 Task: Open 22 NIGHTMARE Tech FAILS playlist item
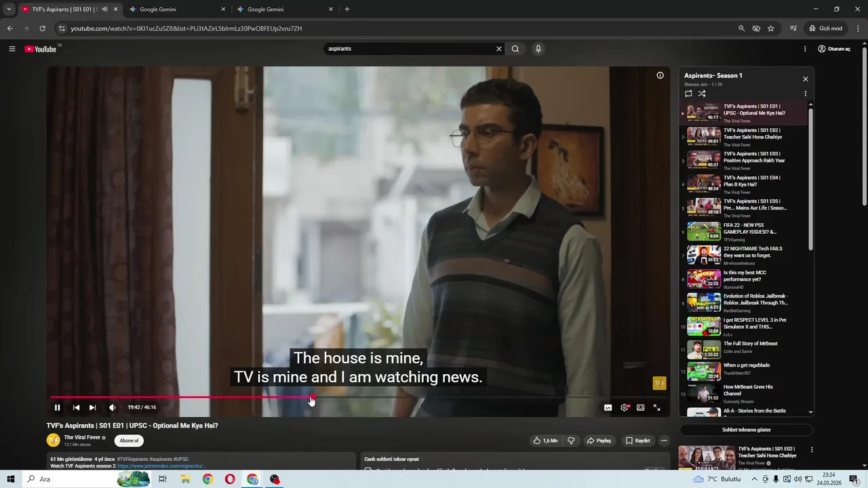(x=744, y=256)
